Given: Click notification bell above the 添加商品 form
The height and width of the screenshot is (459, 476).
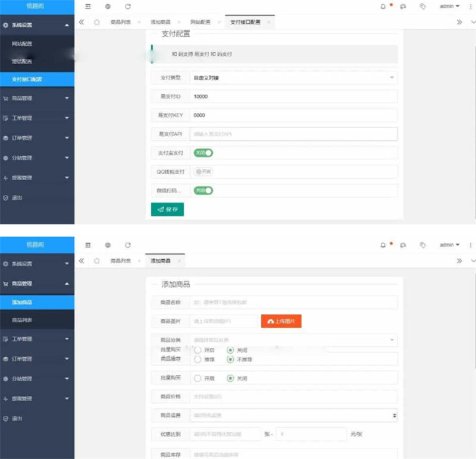Looking at the screenshot, I should tap(383, 245).
